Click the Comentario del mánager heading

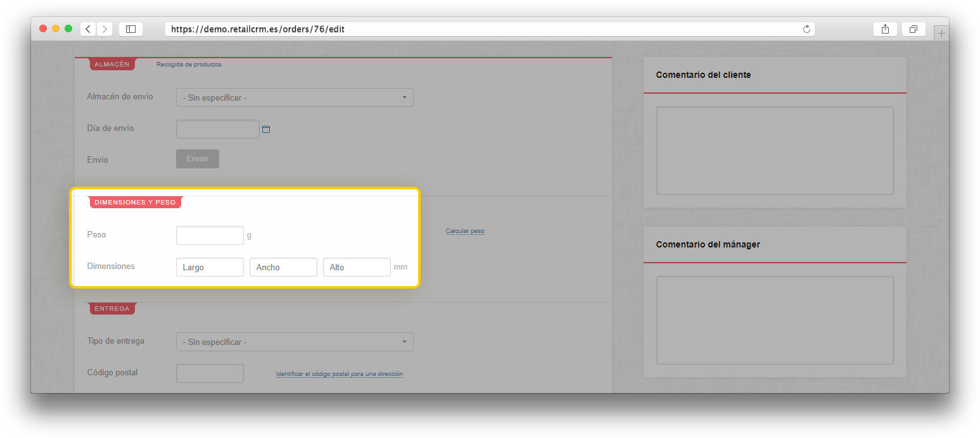(708, 244)
